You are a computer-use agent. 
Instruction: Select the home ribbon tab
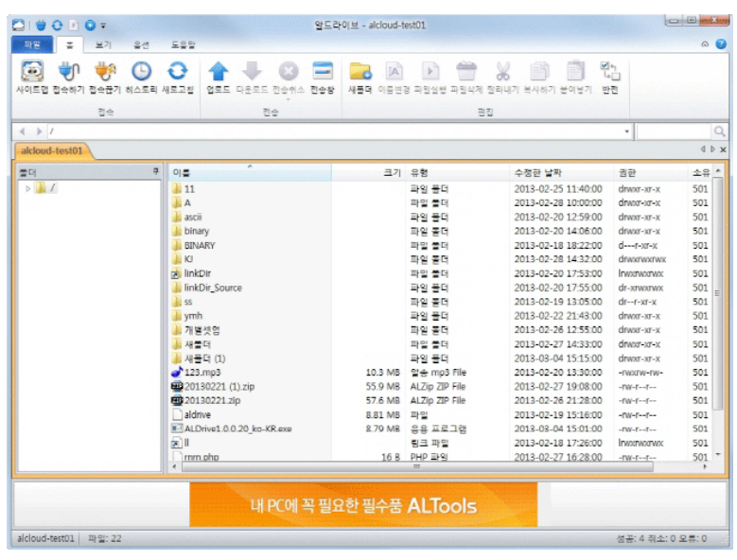70,45
